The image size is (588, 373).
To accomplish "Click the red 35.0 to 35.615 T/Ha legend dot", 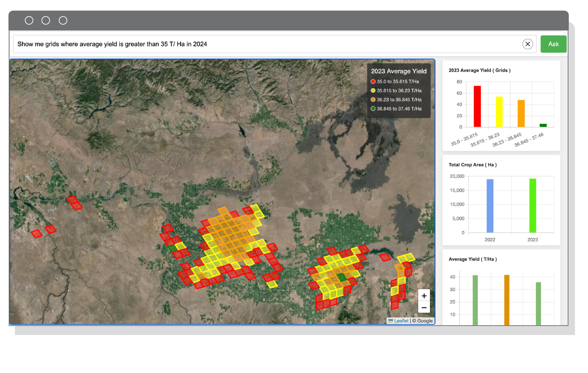I will click(x=373, y=81).
